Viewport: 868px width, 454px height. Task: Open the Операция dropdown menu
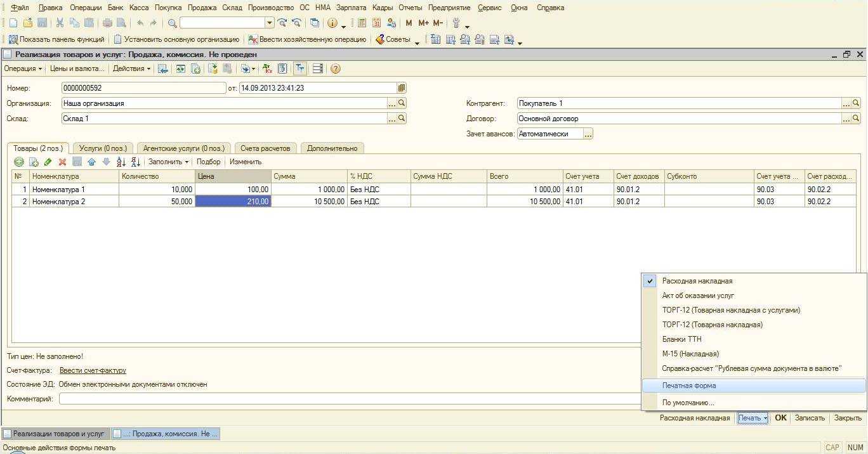click(x=23, y=68)
